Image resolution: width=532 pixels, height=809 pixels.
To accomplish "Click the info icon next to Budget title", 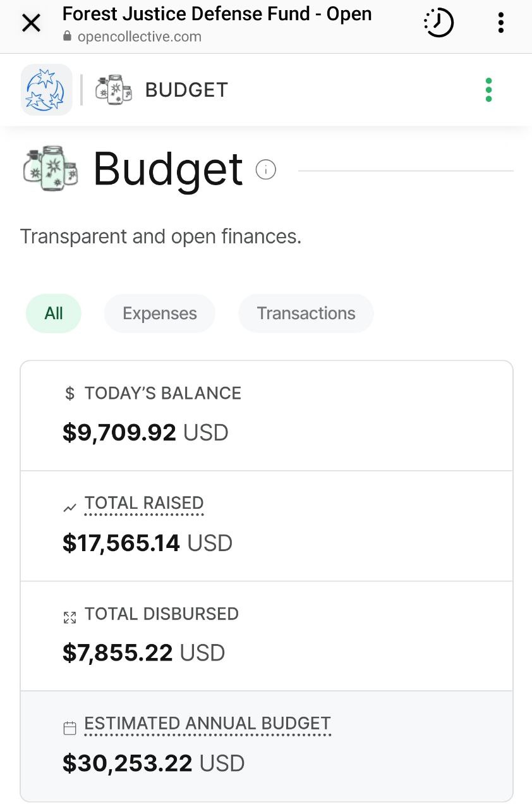I will coord(266,169).
